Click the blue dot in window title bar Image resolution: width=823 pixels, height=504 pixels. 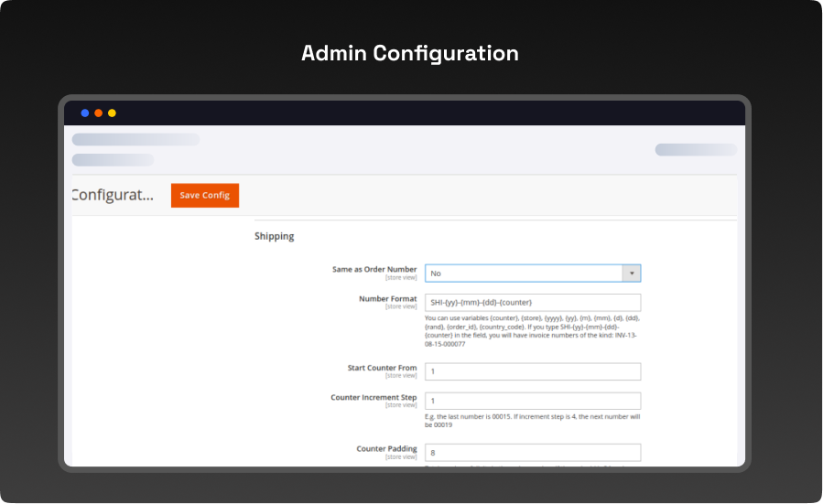pyautogui.click(x=85, y=113)
